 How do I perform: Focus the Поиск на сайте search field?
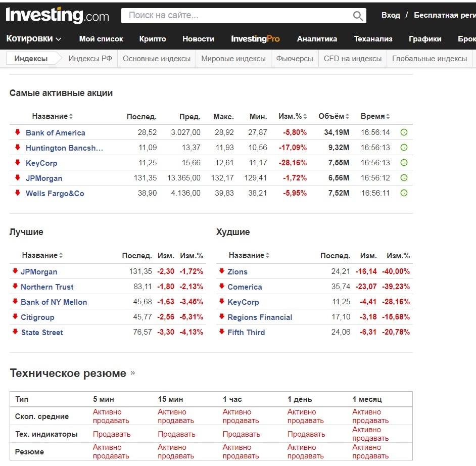[237, 16]
